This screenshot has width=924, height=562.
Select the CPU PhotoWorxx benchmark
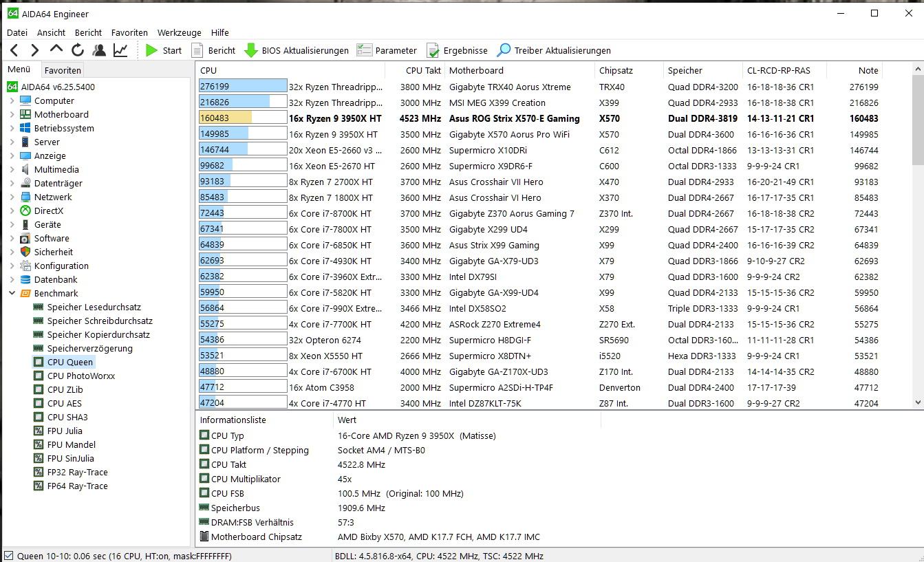pyautogui.click(x=74, y=376)
